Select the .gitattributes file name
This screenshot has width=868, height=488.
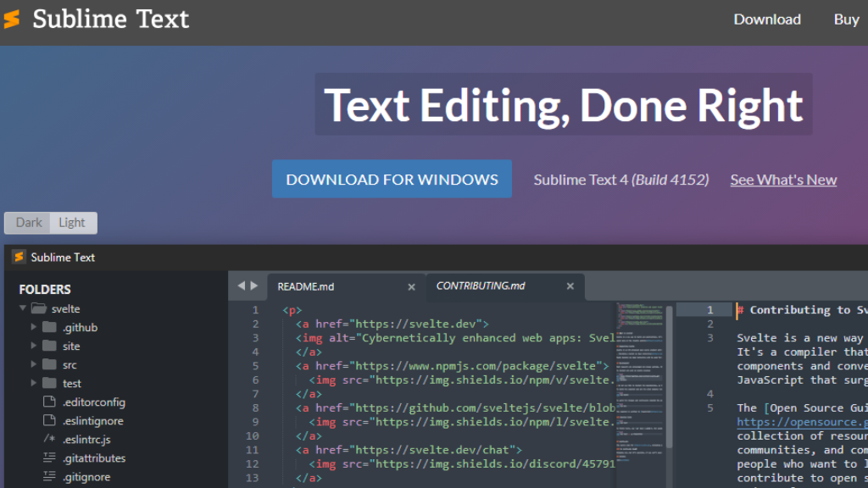pos(93,458)
